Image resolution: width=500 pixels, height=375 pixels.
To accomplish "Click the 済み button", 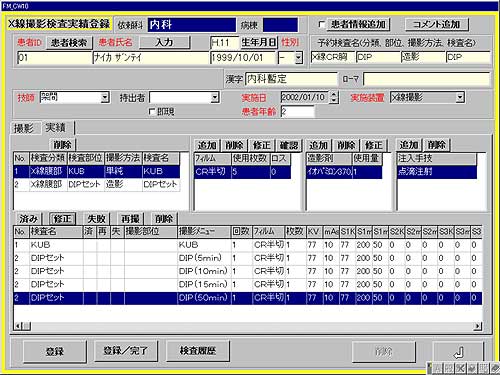I will [x=28, y=219].
